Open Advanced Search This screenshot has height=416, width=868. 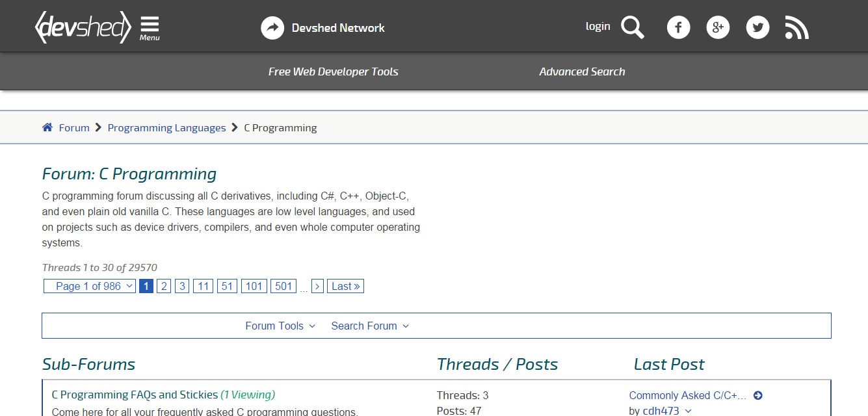coord(582,71)
